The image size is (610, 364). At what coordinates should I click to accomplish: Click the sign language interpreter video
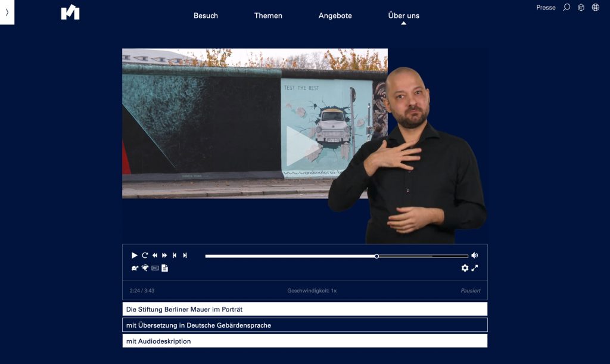click(407, 155)
